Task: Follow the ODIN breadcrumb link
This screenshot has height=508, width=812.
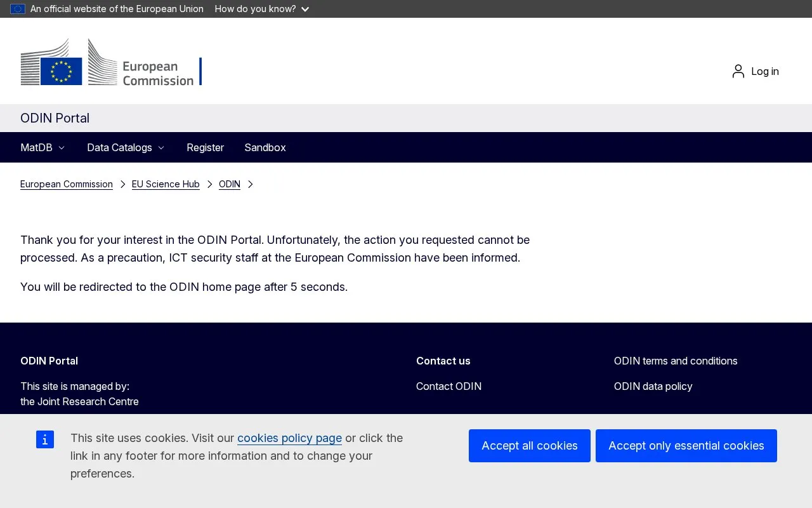Action: point(230,184)
